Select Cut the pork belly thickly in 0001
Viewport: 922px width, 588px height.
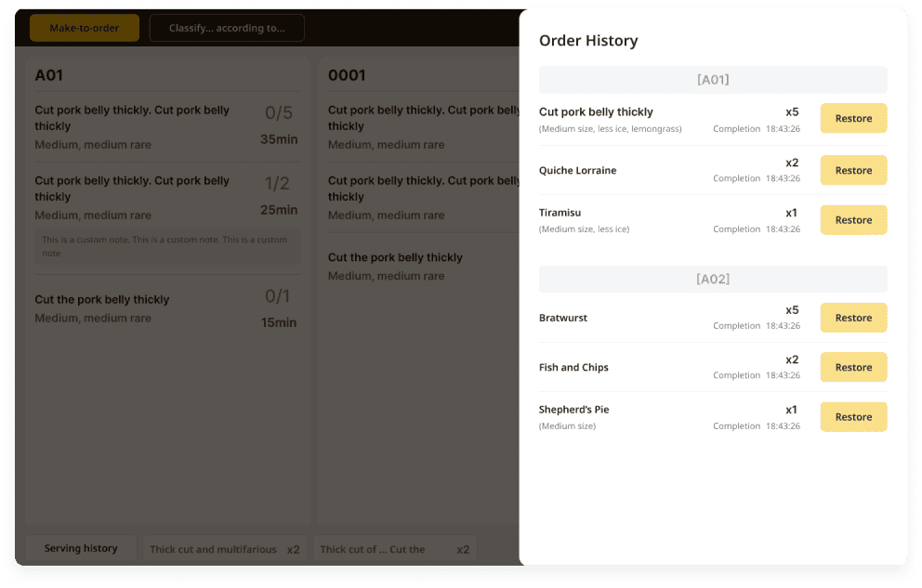tap(395, 257)
